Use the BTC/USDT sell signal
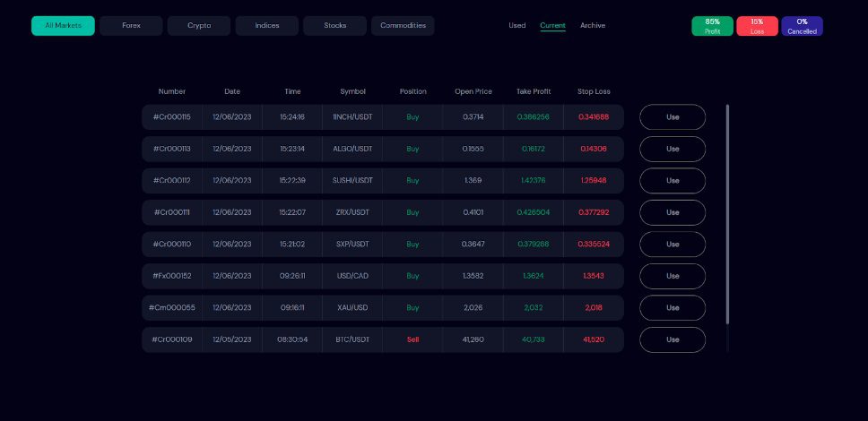The width and height of the screenshot is (868, 421). pos(673,339)
